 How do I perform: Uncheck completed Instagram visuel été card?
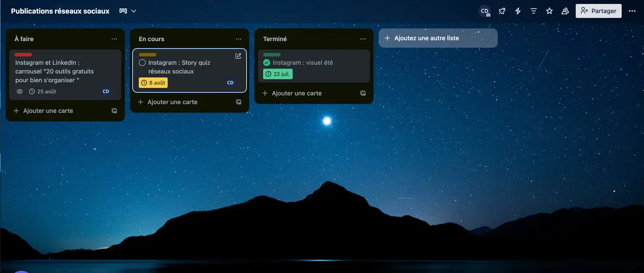[x=267, y=63]
